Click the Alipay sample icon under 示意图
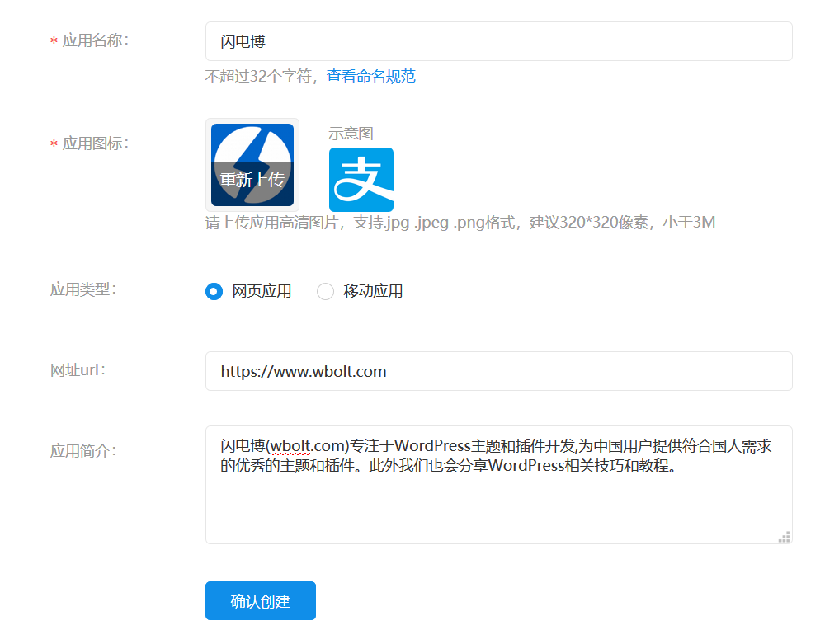 coord(361,179)
